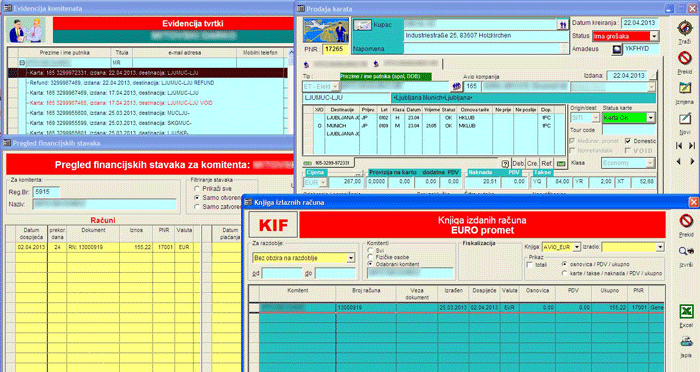Click the Deb. button

[518, 164]
